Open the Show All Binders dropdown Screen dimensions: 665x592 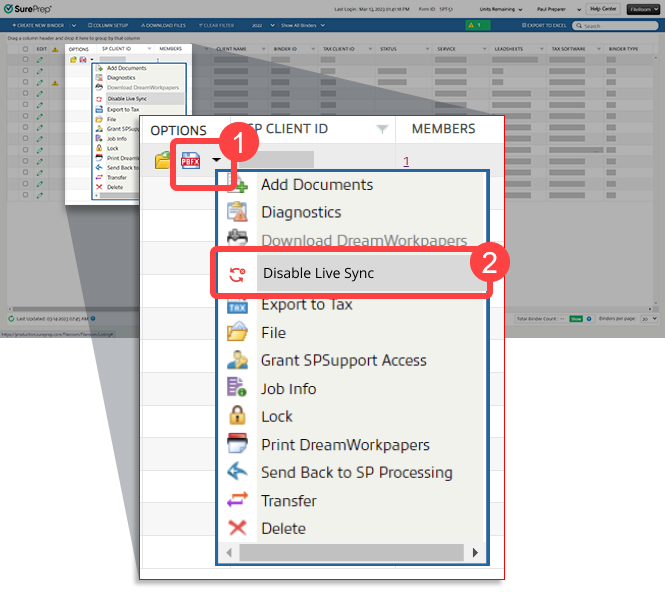pos(303,25)
